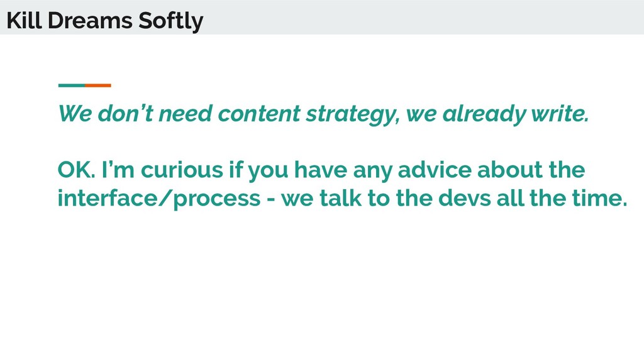This screenshot has height=362, width=644.
Task: Click the word 'advice' in the reply
Action: tap(435, 170)
